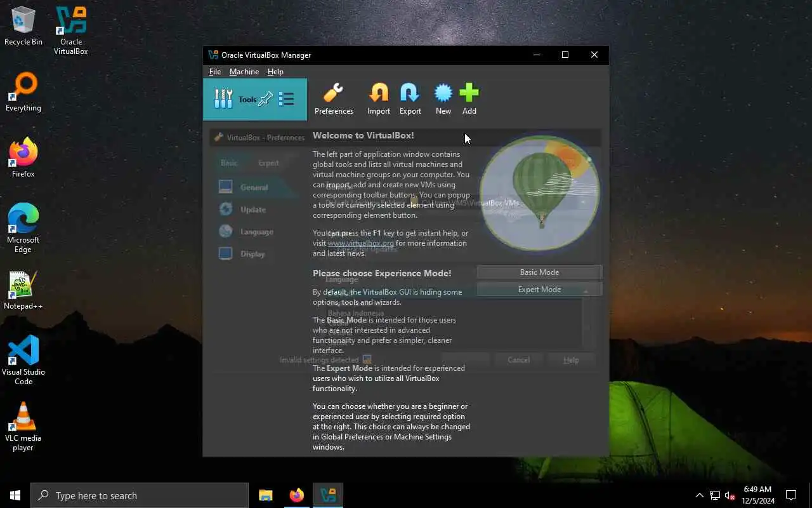Image resolution: width=812 pixels, height=508 pixels.
Task: Follow the www.virtualbox.org link
Action: [x=361, y=243]
